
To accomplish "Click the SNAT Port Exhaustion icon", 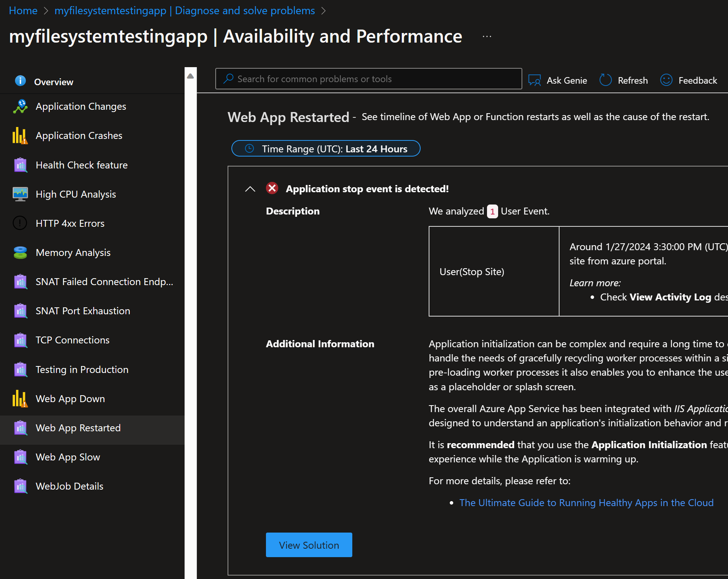I will click(20, 311).
